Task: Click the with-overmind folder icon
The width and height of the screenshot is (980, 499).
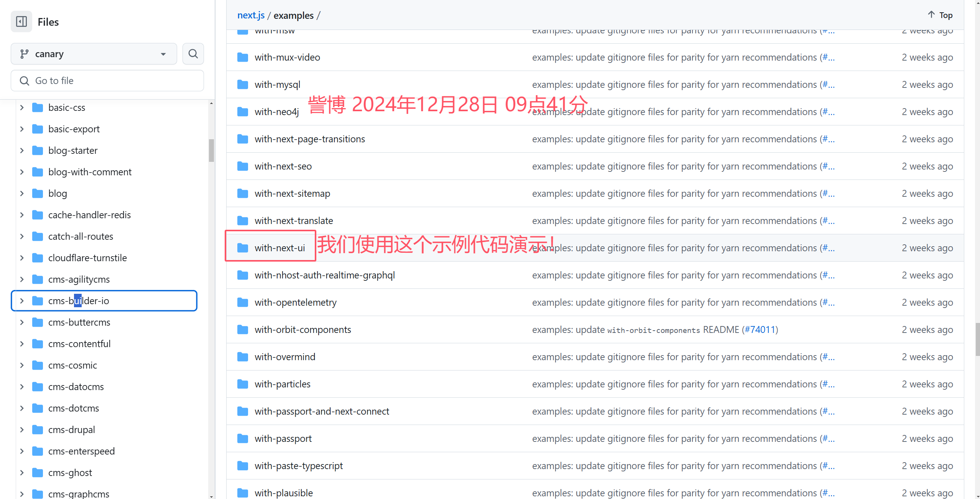Action: [x=243, y=357]
